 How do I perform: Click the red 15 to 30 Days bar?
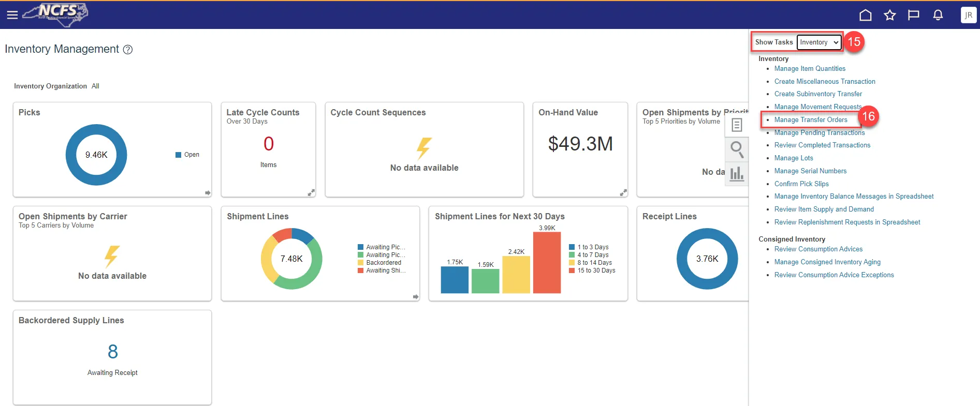pos(547,263)
